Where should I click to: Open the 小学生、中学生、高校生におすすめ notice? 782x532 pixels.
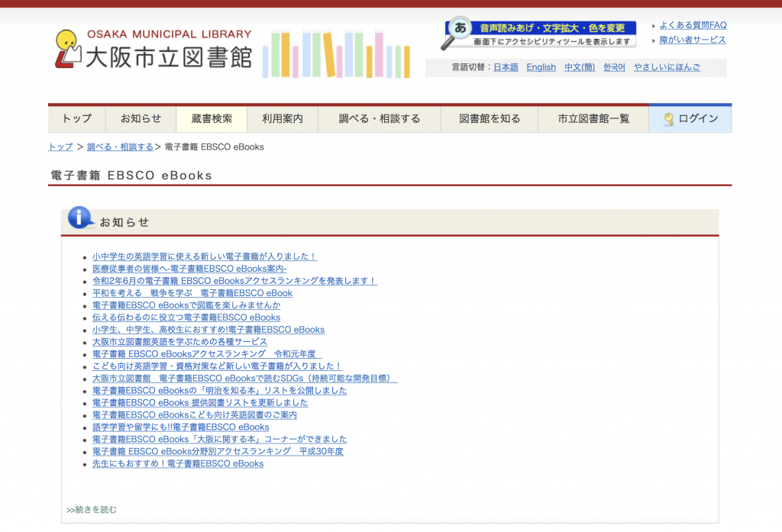click(x=208, y=330)
